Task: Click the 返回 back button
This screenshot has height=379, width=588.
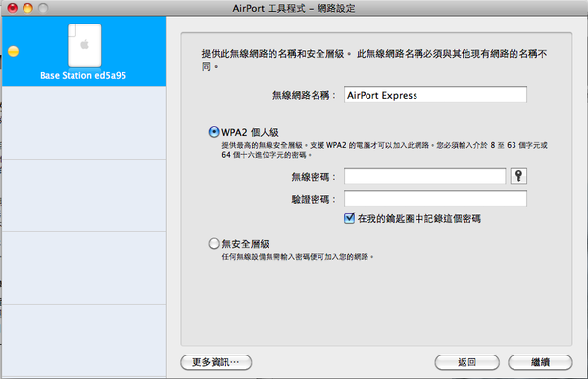Action: [x=466, y=362]
